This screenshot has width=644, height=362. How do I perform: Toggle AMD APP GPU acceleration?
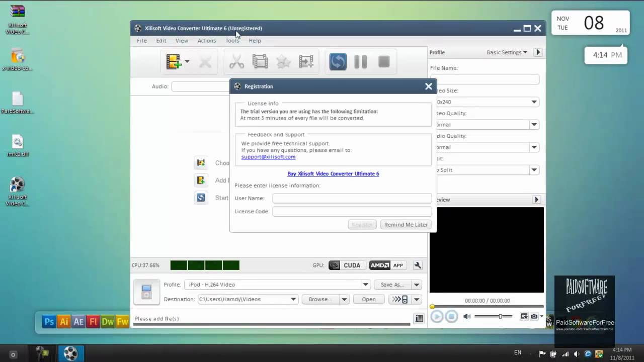pos(387,265)
